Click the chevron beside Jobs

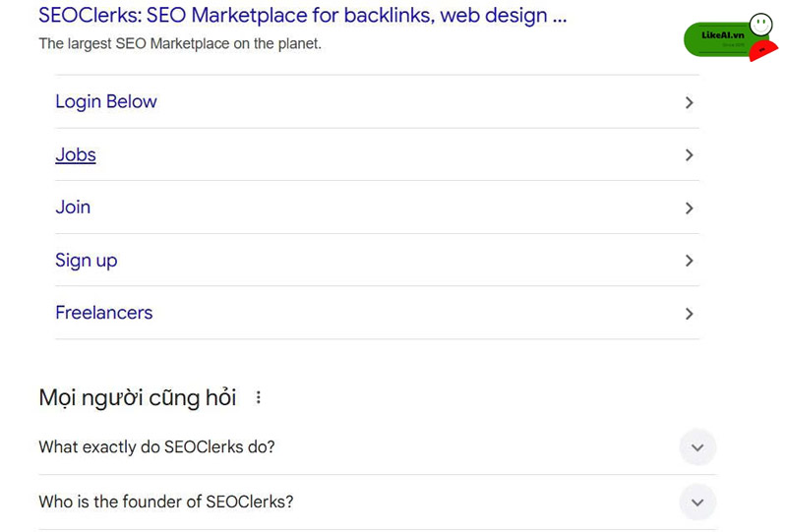tap(690, 155)
